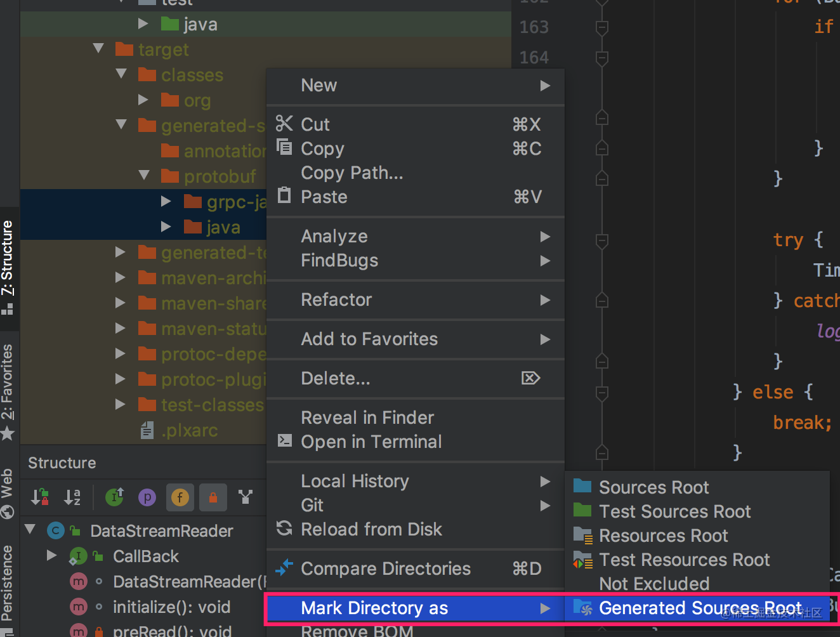
Task: Click the .plxarc file icon
Action: click(x=147, y=430)
